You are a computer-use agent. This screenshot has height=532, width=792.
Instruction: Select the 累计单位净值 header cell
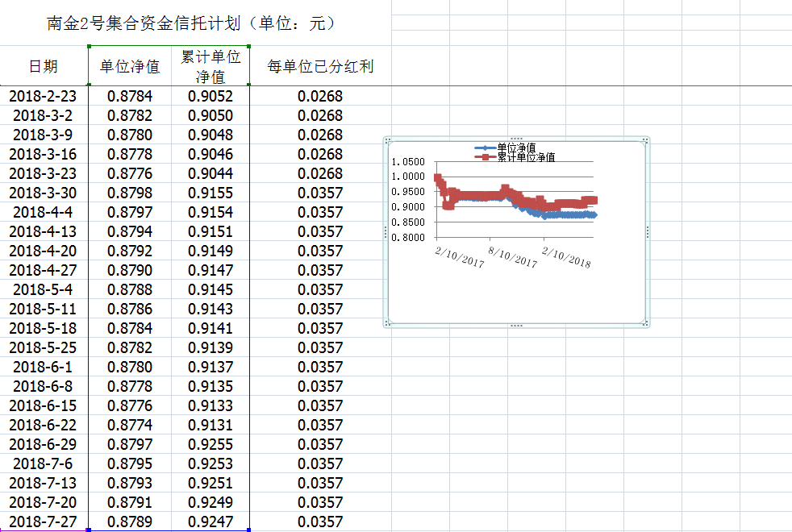211,66
